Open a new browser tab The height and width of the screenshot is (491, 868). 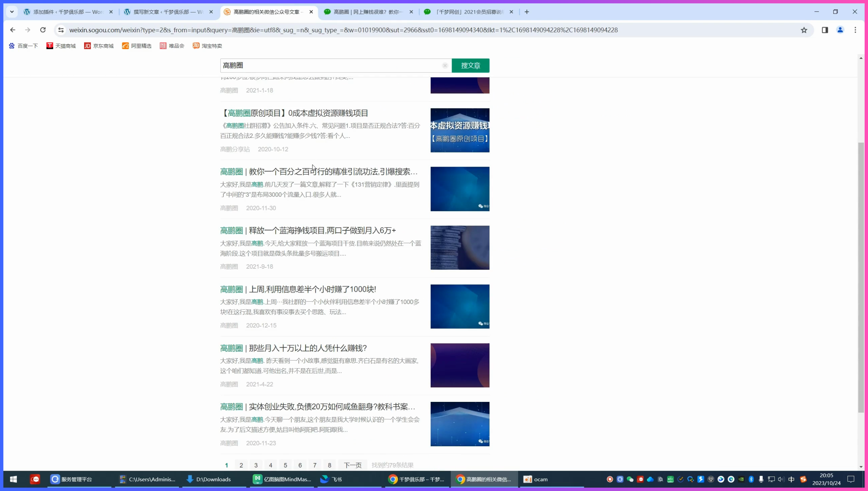pos(527,12)
